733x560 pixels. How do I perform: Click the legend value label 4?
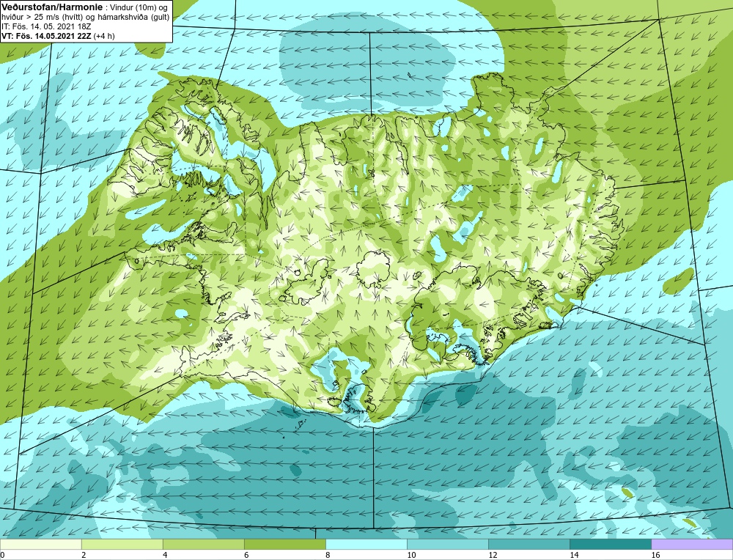[165, 555]
